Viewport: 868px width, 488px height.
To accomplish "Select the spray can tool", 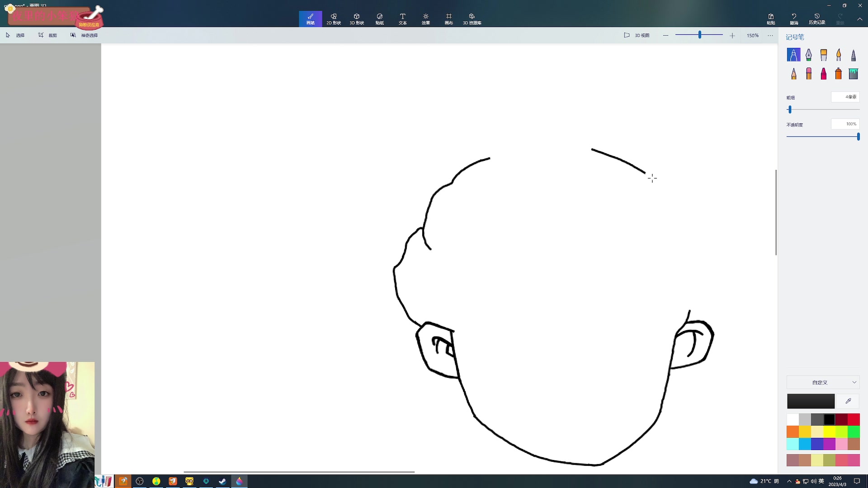I will click(x=838, y=74).
